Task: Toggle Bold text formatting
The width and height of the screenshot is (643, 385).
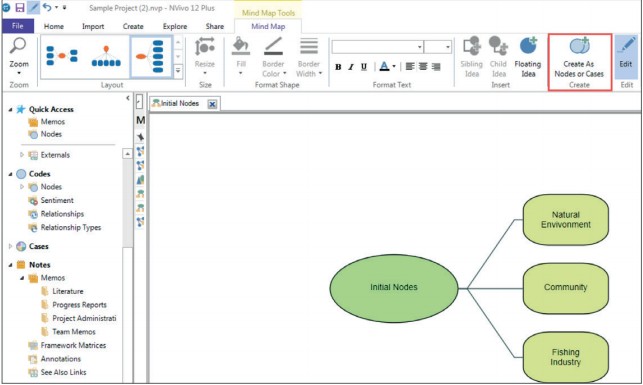Action: click(x=338, y=67)
